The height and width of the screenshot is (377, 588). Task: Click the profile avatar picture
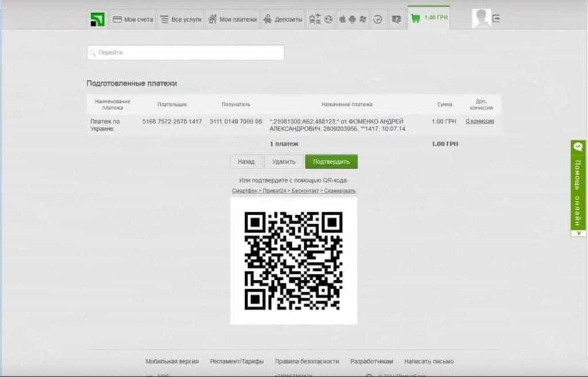click(x=482, y=17)
